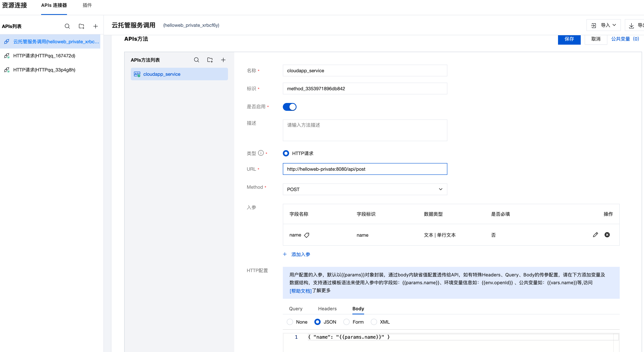Screen dimensions: 644x352
Task: Click line number 1 in code editor
Action: pos(296,337)
